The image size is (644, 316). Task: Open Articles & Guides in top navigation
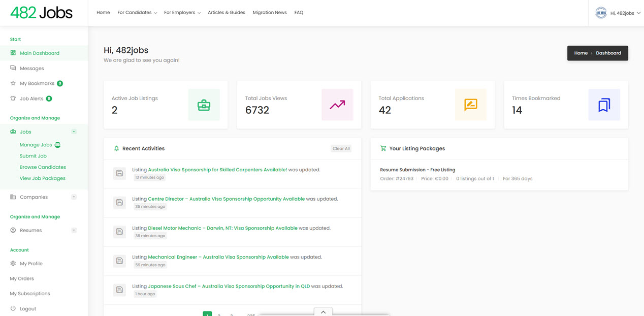click(x=226, y=13)
